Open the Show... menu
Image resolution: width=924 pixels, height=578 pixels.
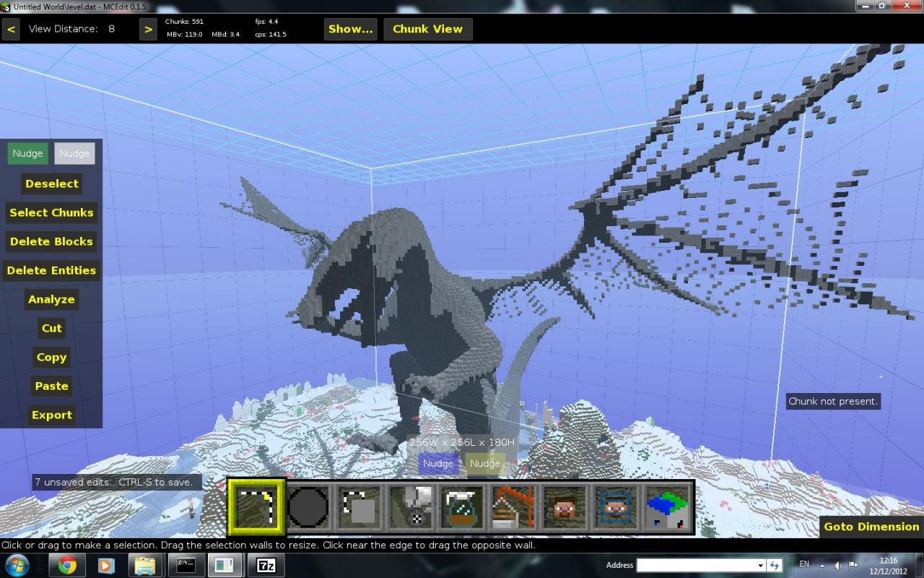click(350, 29)
